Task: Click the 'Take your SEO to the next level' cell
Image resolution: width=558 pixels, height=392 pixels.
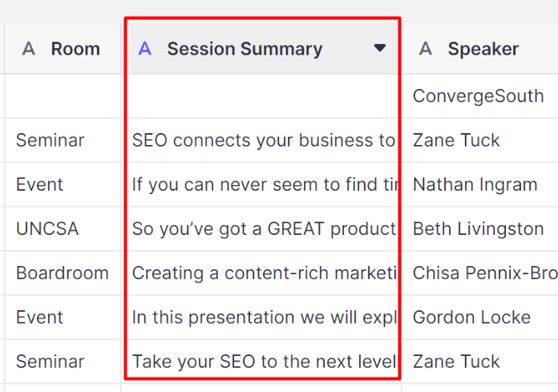Action: pyautogui.click(x=263, y=362)
